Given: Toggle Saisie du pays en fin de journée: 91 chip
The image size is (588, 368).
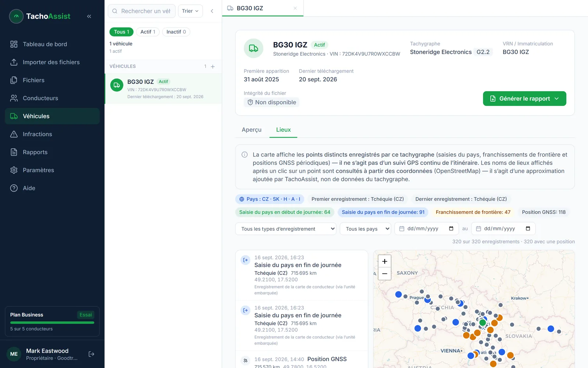Looking at the screenshot, I should pyautogui.click(x=383, y=212).
